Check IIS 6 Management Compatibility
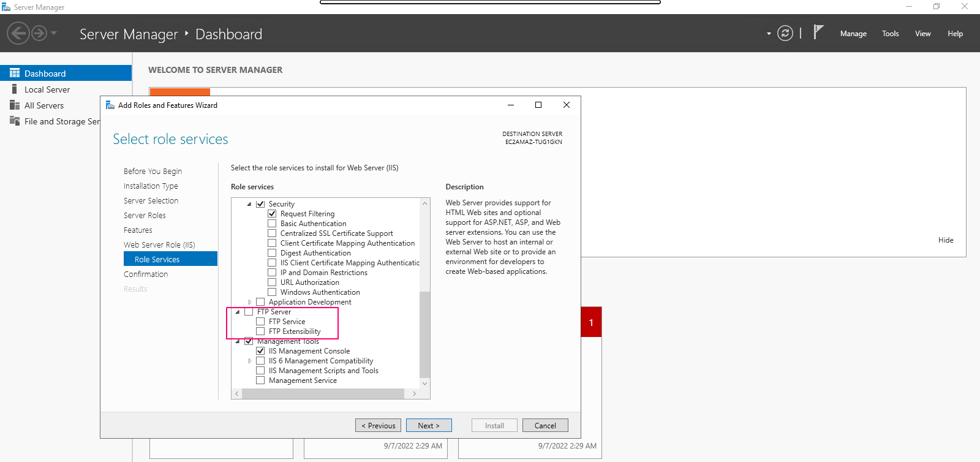980x462 pixels. [260, 361]
